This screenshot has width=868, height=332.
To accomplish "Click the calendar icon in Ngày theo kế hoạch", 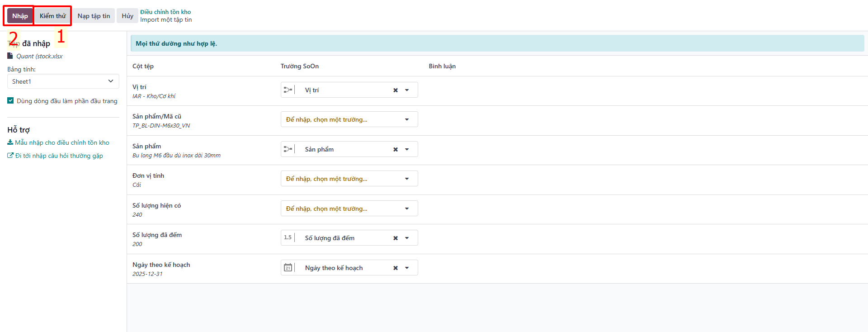I will (288, 268).
